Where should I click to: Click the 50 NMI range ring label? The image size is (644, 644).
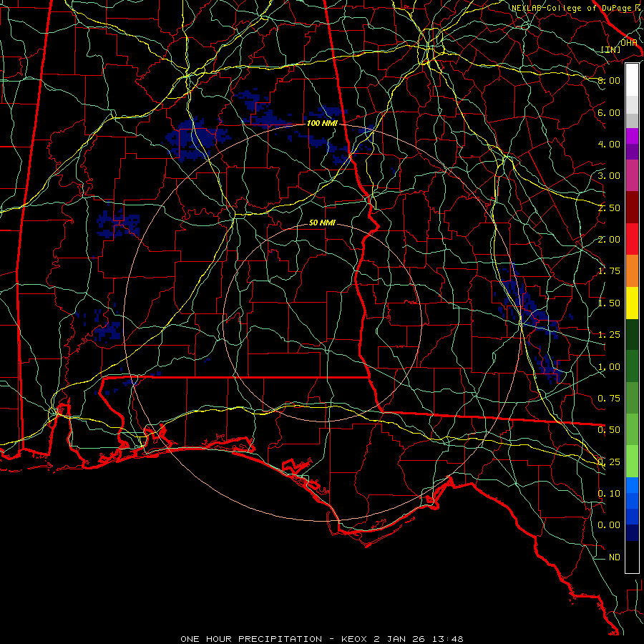[322, 223]
